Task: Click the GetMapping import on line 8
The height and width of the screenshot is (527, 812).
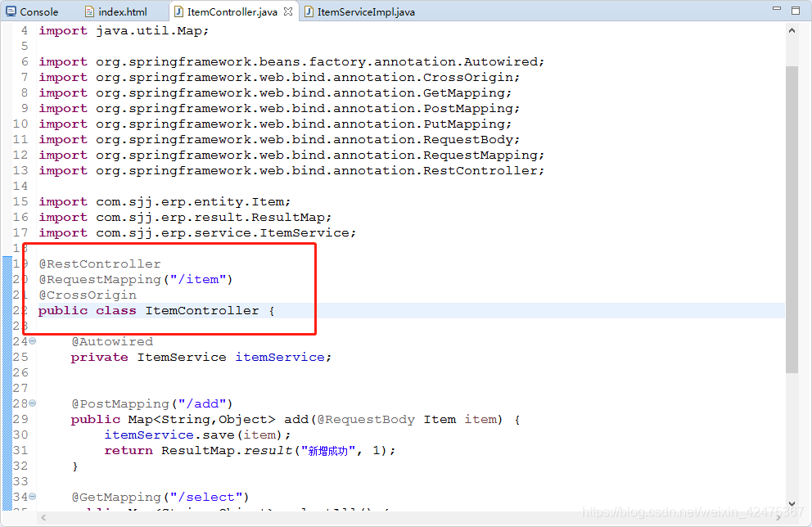Action: pyautogui.click(x=275, y=92)
